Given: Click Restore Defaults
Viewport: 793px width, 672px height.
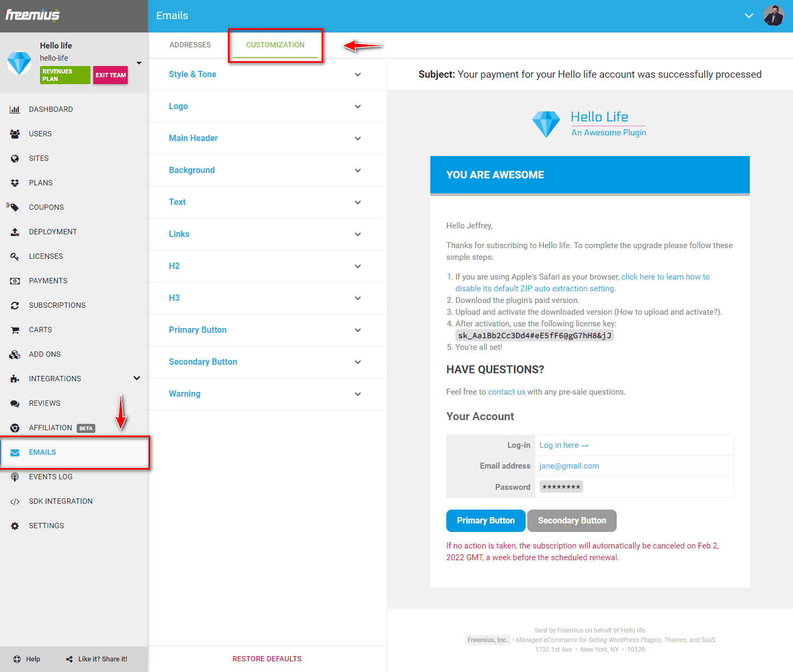Looking at the screenshot, I should (x=267, y=659).
